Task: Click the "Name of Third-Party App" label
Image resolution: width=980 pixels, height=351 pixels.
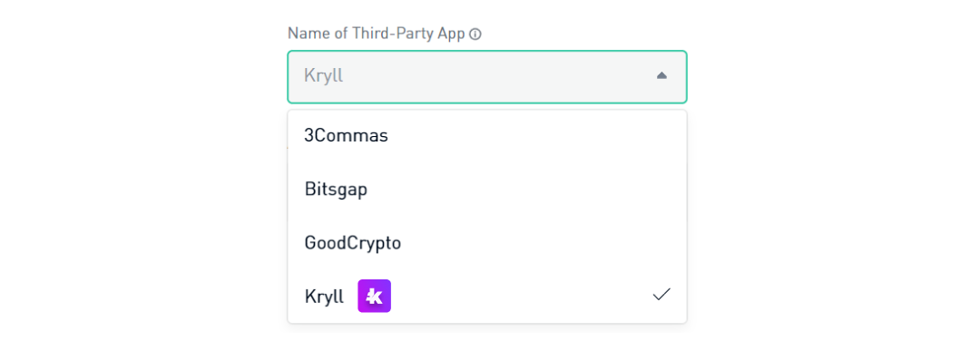Action: tap(377, 34)
